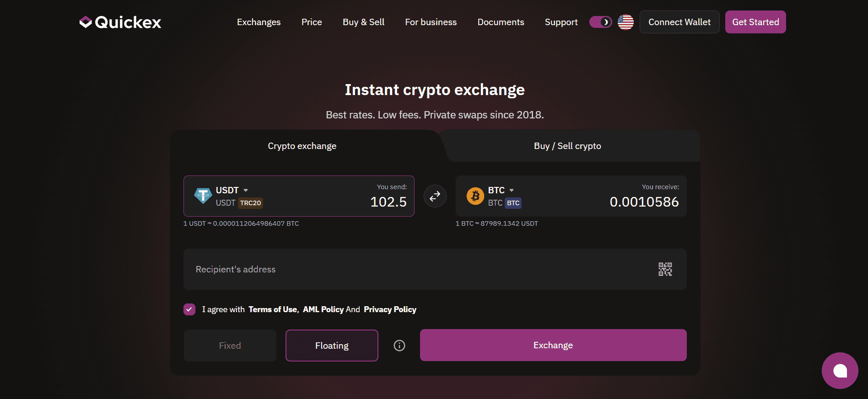Select the Floating rate option

pyautogui.click(x=331, y=346)
